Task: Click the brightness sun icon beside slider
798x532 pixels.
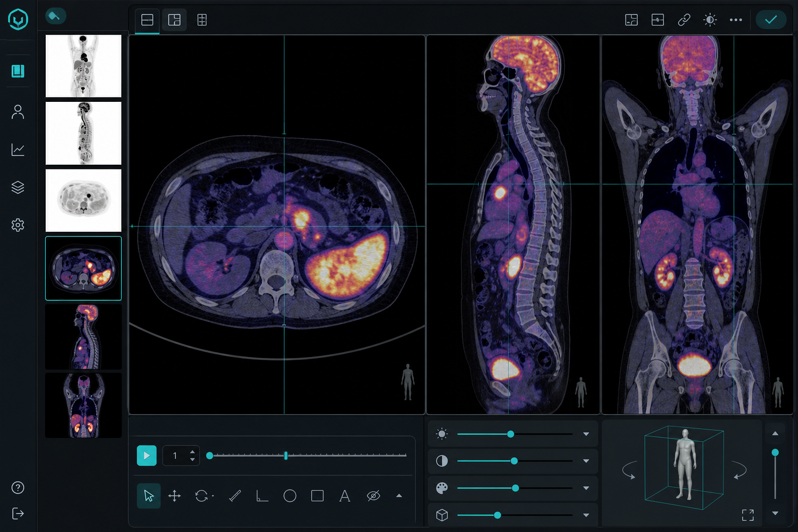Action: click(442, 434)
